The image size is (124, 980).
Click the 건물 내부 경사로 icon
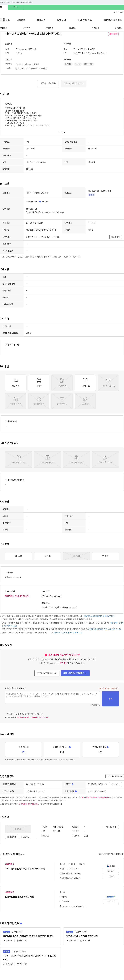(105, 459)
